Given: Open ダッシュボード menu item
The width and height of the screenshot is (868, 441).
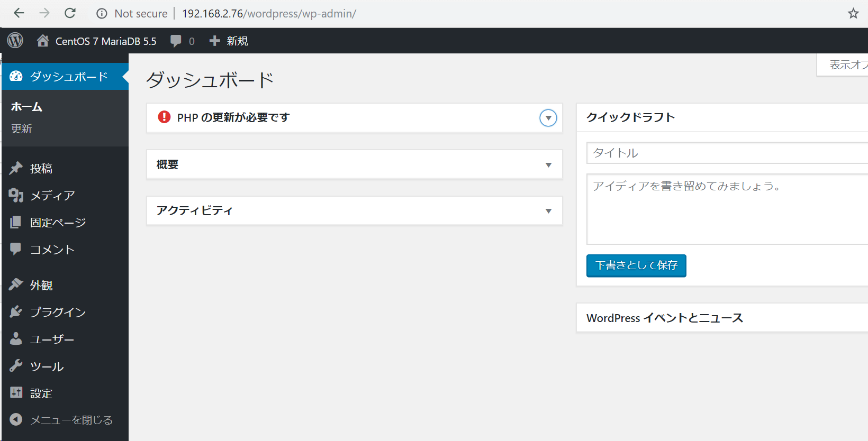Looking at the screenshot, I should pos(65,76).
